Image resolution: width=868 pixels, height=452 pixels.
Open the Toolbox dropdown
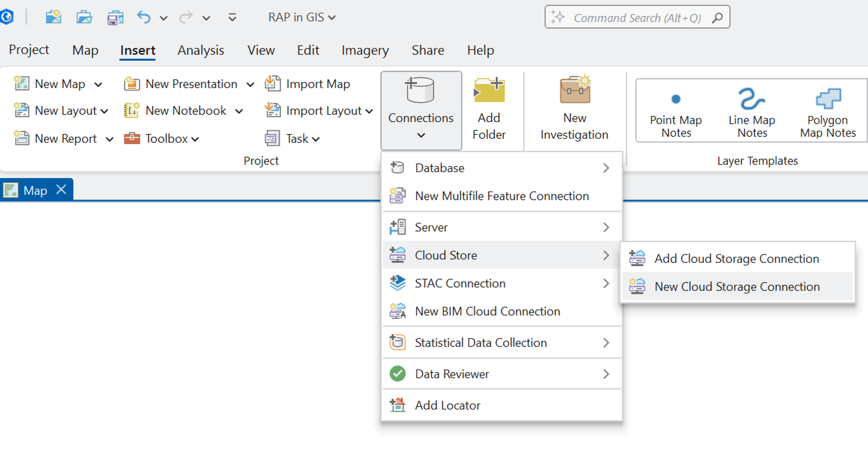click(195, 139)
